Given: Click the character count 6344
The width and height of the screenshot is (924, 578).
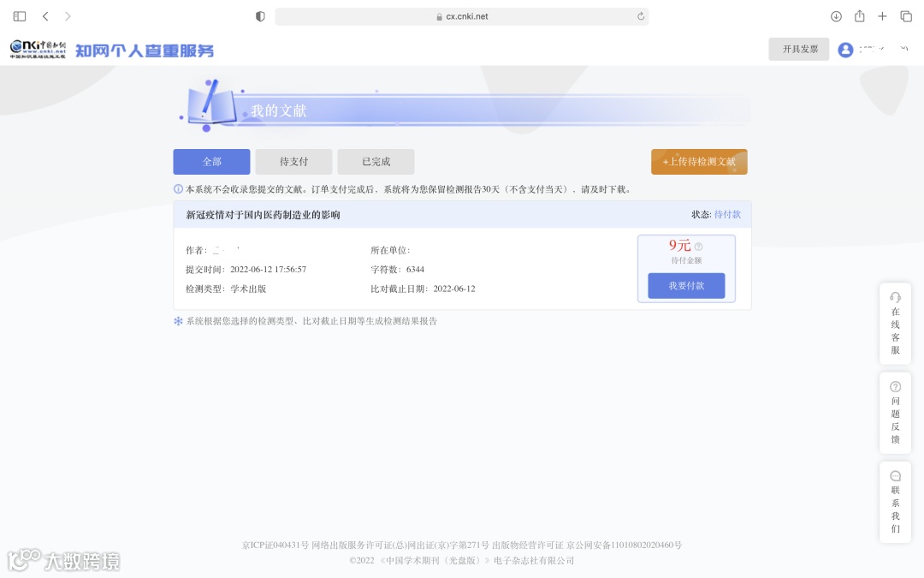Looking at the screenshot, I should 415,270.
